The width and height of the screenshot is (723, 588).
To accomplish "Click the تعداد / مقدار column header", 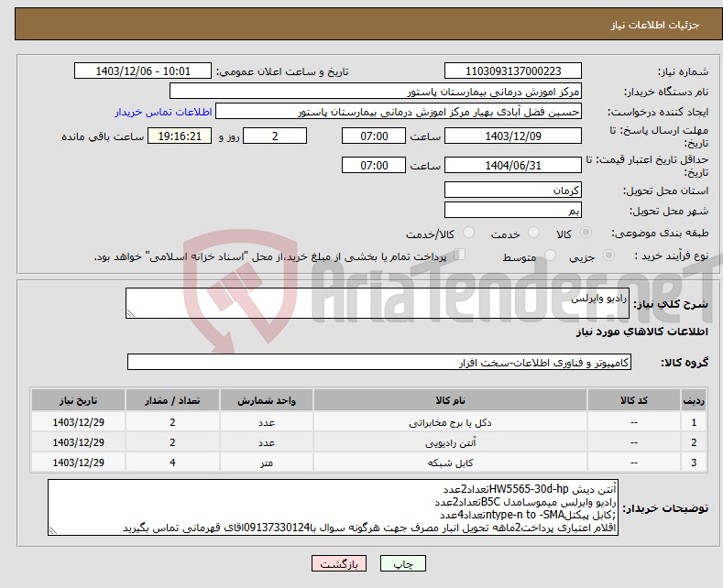I will tap(172, 400).
